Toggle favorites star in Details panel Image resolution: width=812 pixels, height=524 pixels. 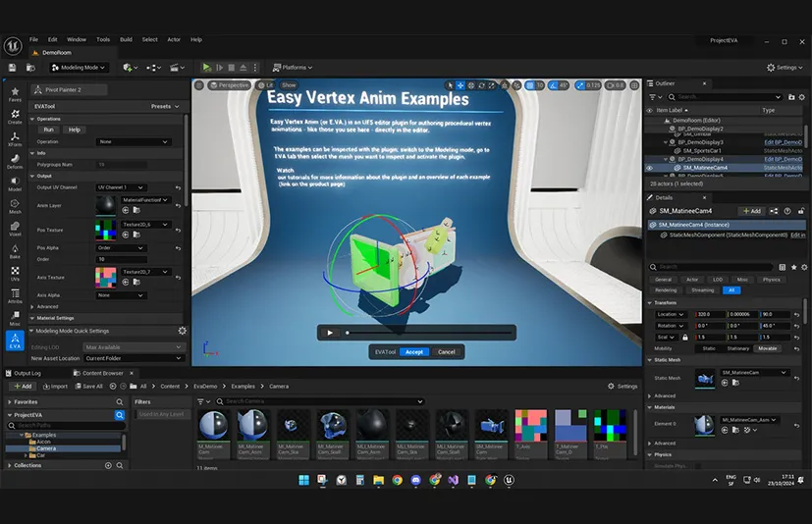point(793,267)
